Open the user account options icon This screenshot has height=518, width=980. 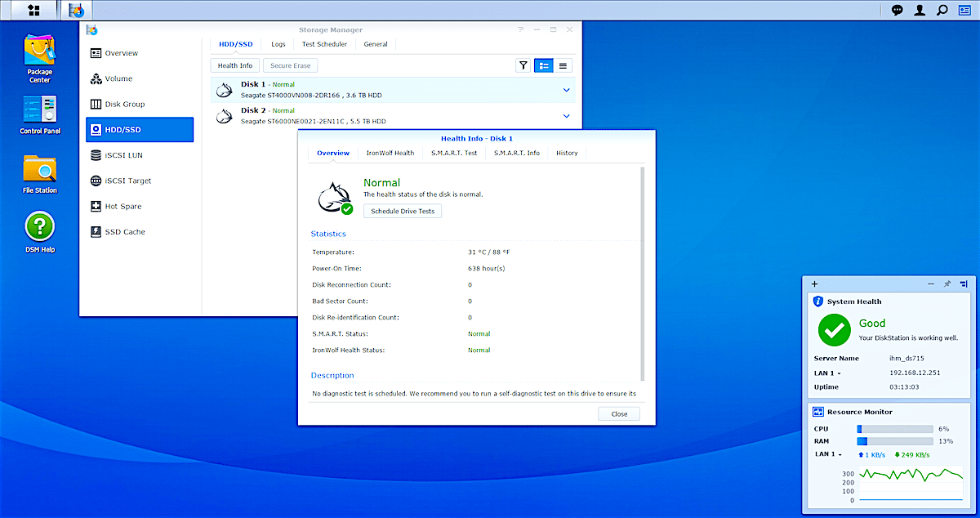pos(920,11)
